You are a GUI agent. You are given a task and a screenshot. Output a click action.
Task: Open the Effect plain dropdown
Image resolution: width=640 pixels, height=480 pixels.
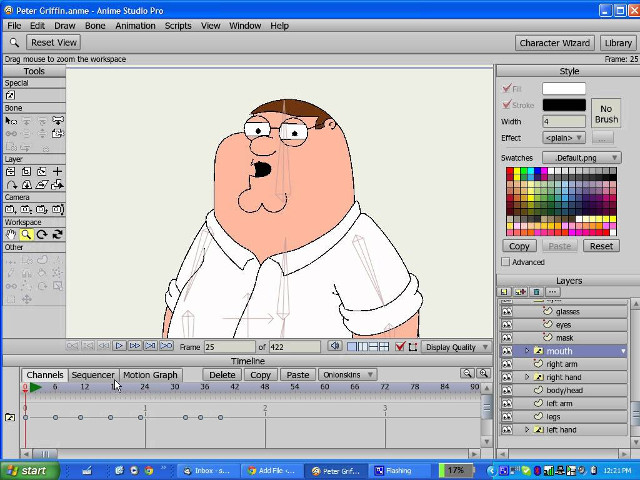(564, 138)
